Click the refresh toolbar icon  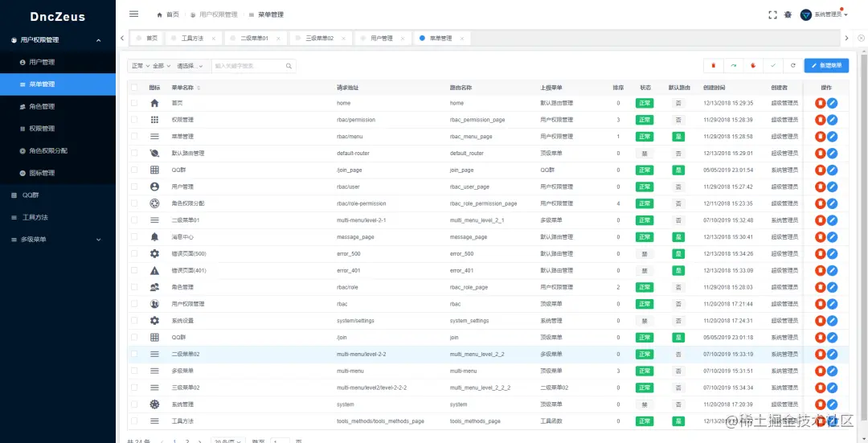792,65
